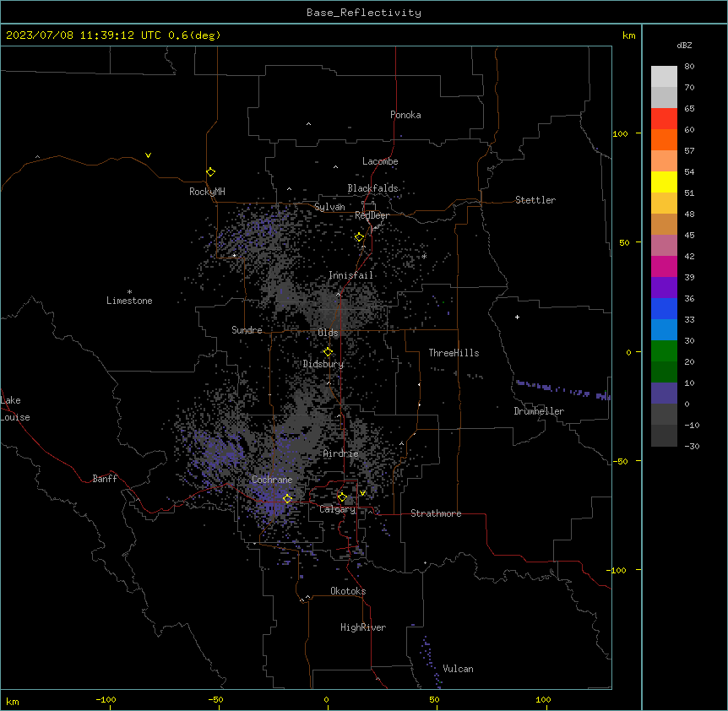
Task: Click the dBZ legend heading
Action: [684, 46]
